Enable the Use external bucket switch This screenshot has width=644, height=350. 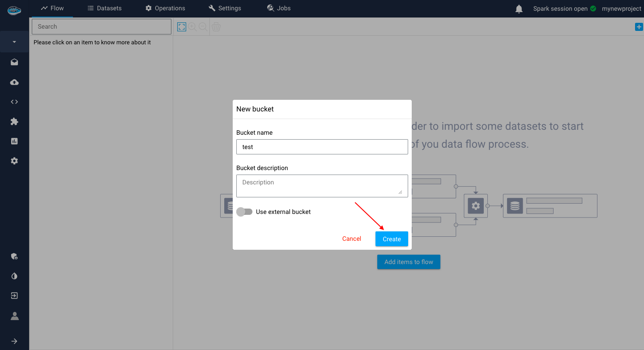click(x=245, y=212)
